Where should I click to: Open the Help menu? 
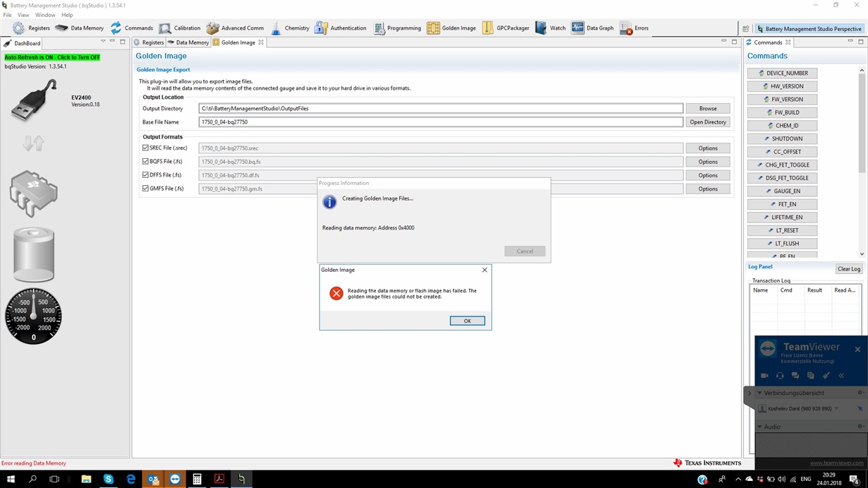pyautogui.click(x=67, y=15)
